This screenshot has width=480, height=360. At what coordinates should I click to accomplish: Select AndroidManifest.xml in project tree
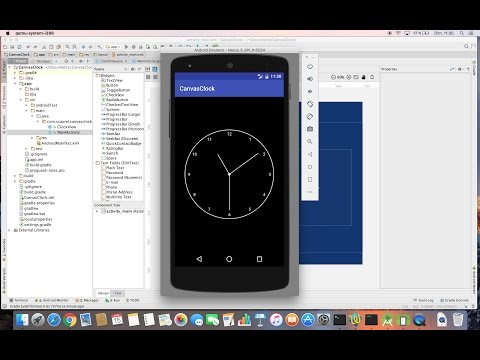[58, 143]
